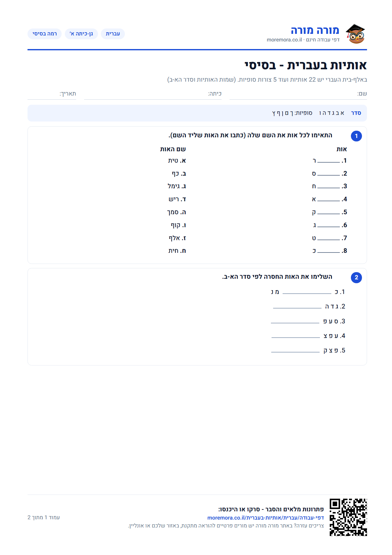Click the answer blank beside letter ג
The width and height of the screenshot is (392, 555).
coord(328,226)
